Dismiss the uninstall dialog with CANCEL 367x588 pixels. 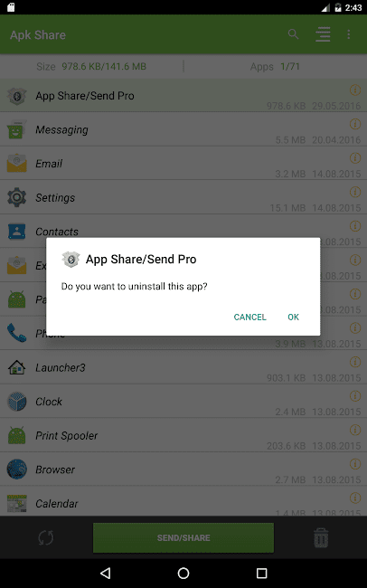250,318
